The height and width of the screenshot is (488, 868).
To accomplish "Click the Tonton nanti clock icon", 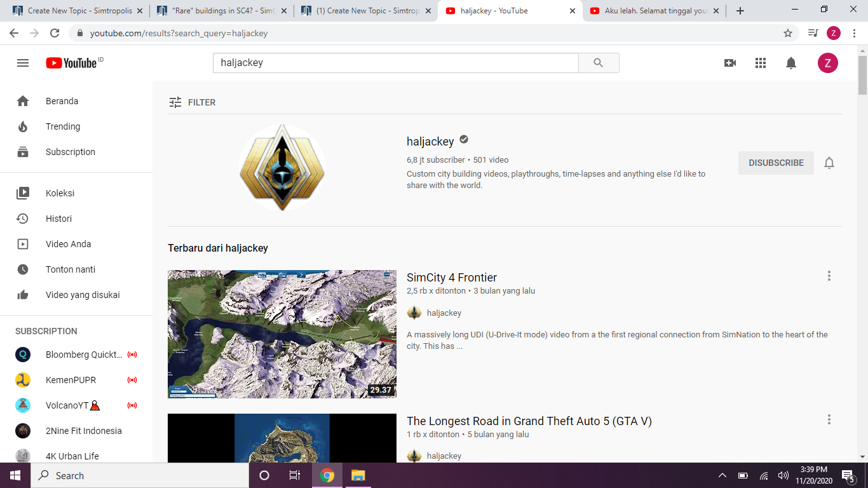I will click(23, 269).
